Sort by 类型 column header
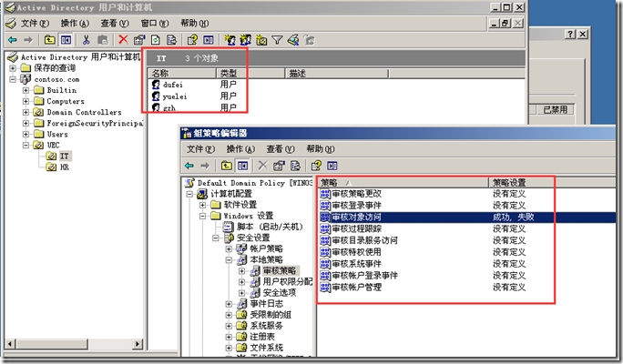Viewport: 623px width, 364px height. (x=250, y=74)
